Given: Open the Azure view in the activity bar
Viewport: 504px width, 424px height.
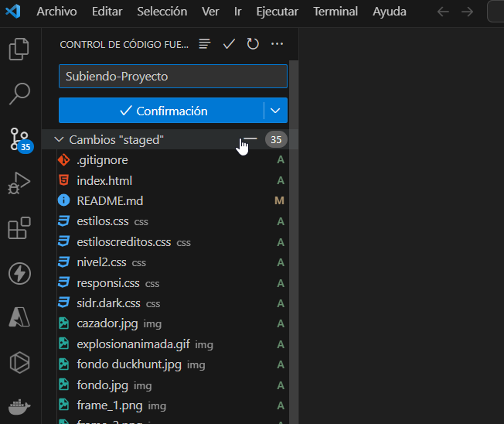Looking at the screenshot, I should pyautogui.click(x=19, y=317).
